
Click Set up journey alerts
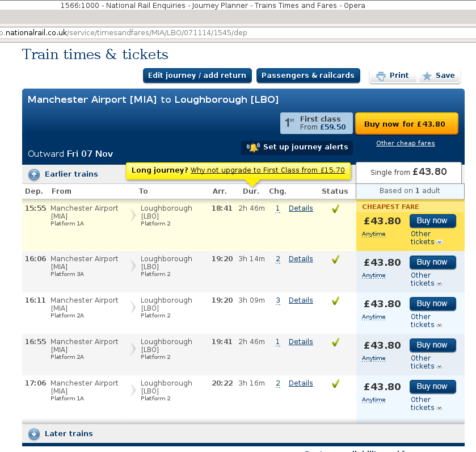click(x=297, y=147)
